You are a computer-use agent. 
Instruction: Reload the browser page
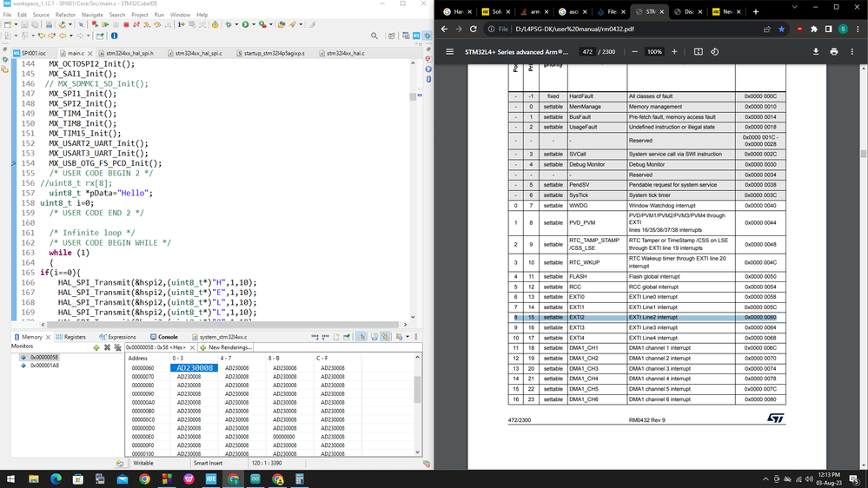click(474, 29)
